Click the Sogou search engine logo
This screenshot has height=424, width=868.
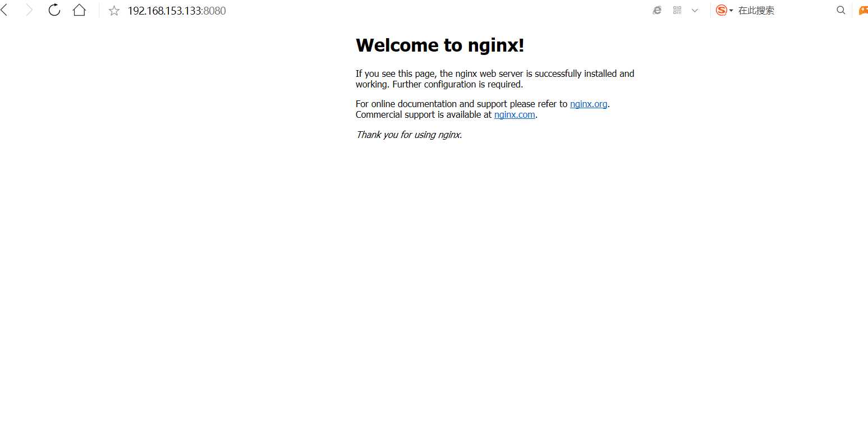tap(722, 10)
